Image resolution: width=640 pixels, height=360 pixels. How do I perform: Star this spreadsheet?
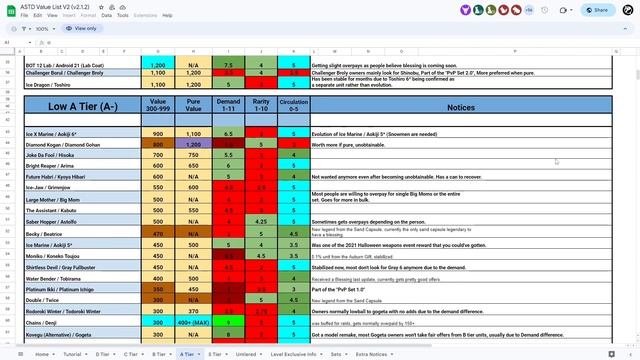tap(101, 7)
